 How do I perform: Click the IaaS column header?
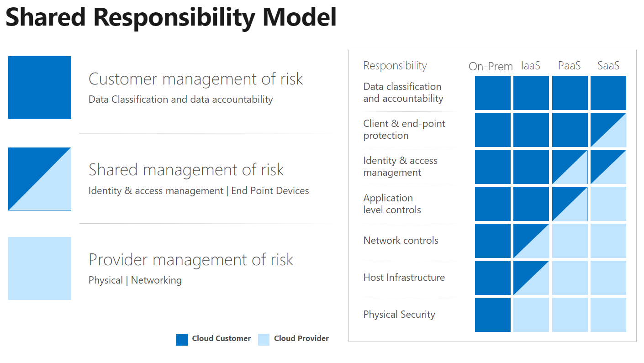click(x=530, y=66)
